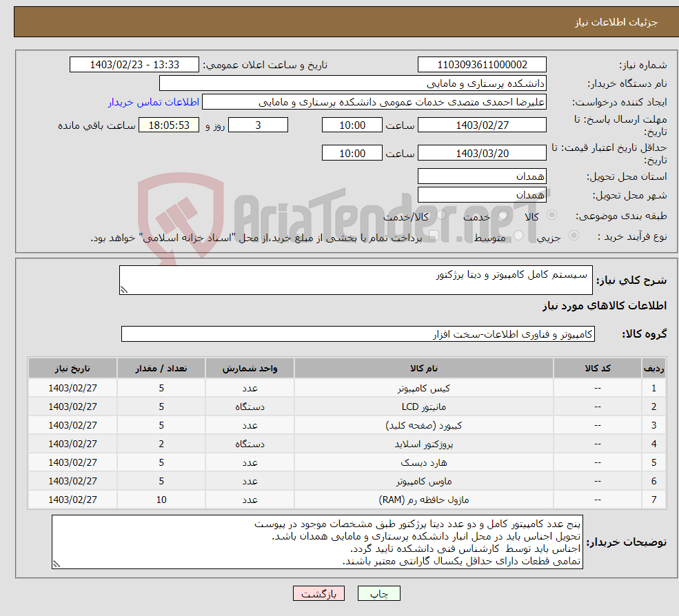Click the چاپ (print) button
Screen dimensions: 679x616
pos(378,593)
